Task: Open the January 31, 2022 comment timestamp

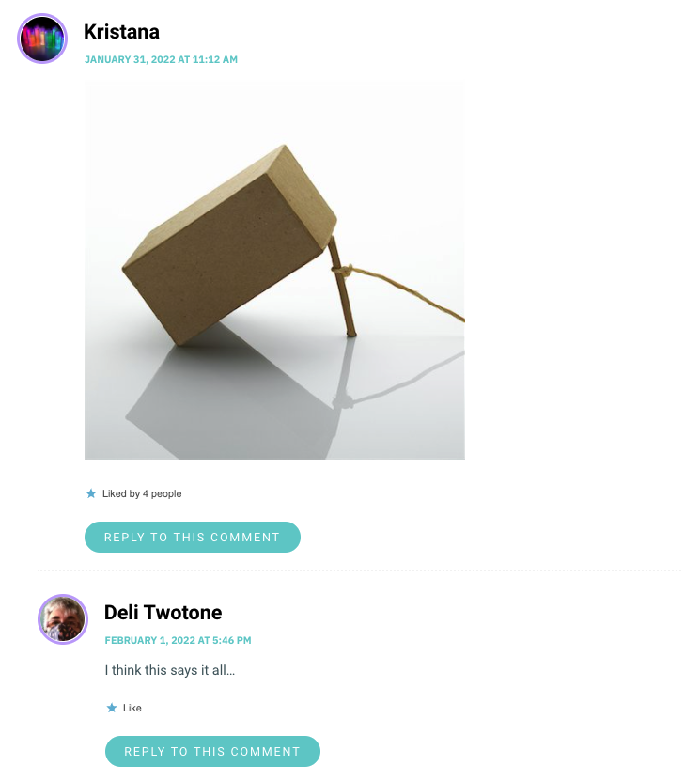Action: 161,60
